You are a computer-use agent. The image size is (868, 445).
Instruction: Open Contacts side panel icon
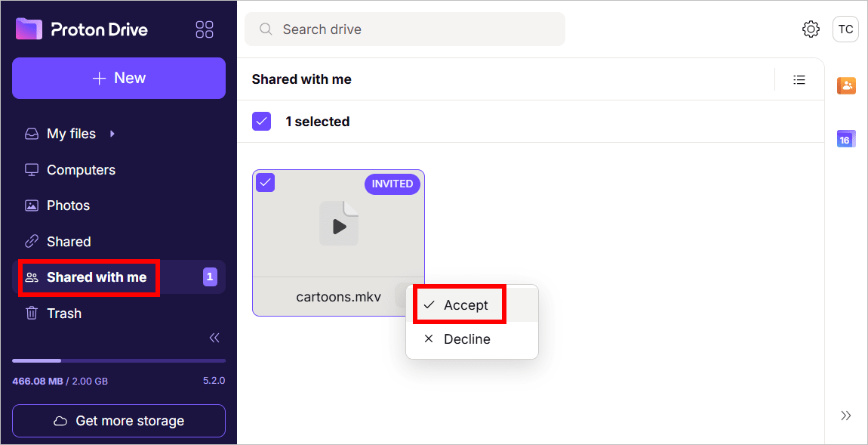pyautogui.click(x=846, y=85)
